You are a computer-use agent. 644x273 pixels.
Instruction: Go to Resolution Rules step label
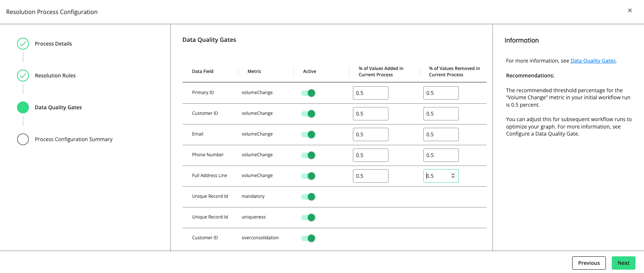tap(55, 76)
